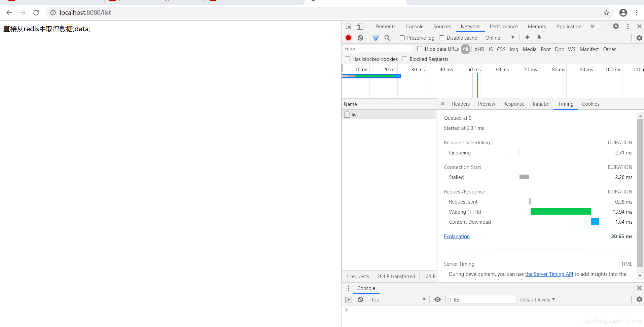Select the All filter type
Screen dimensions: 644x327
465,49
